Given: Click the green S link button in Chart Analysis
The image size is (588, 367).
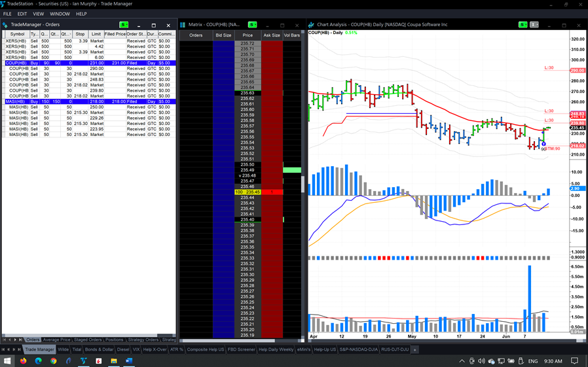Looking at the screenshot, I should pos(523,25).
